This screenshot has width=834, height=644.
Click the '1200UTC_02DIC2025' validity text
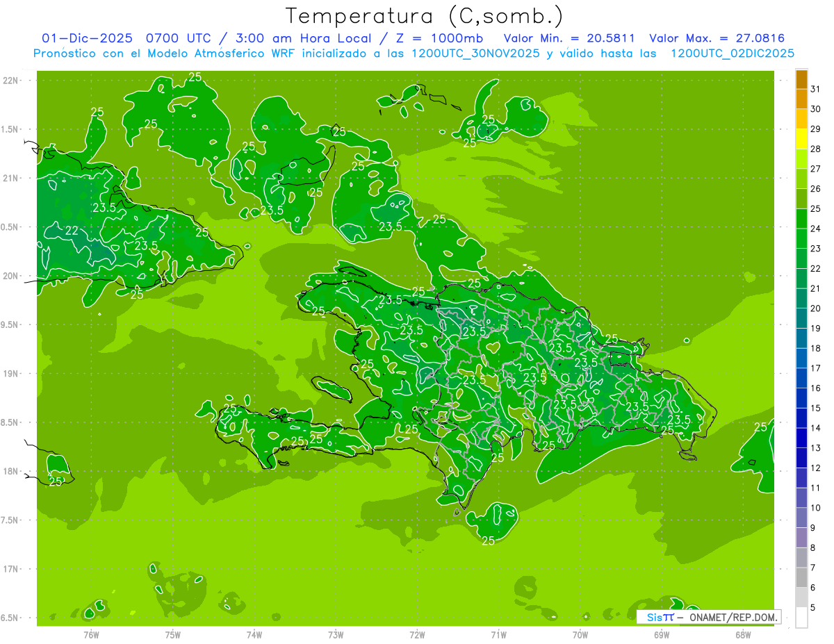pyautogui.click(x=732, y=53)
